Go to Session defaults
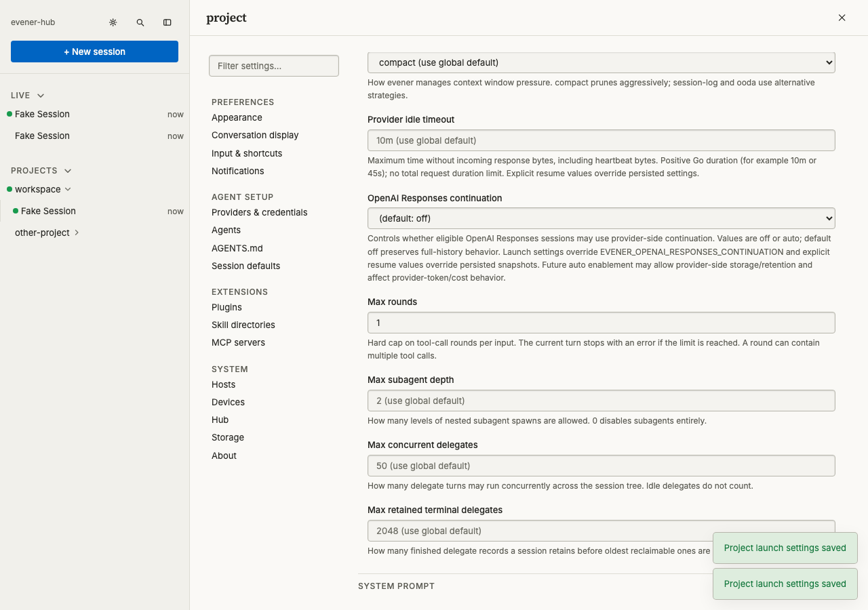Screen dimensions: 868x610 (245, 266)
